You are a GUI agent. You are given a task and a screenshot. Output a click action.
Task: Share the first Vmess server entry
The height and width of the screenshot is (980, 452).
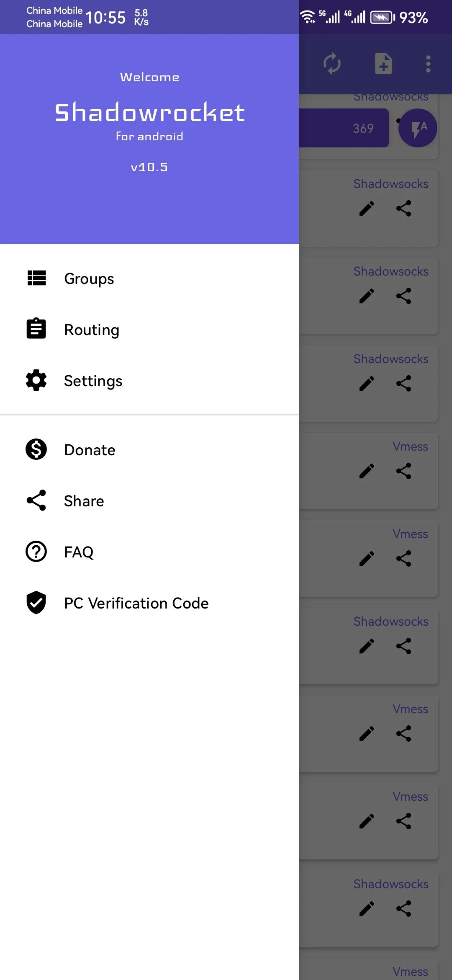pyautogui.click(x=404, y=471)
